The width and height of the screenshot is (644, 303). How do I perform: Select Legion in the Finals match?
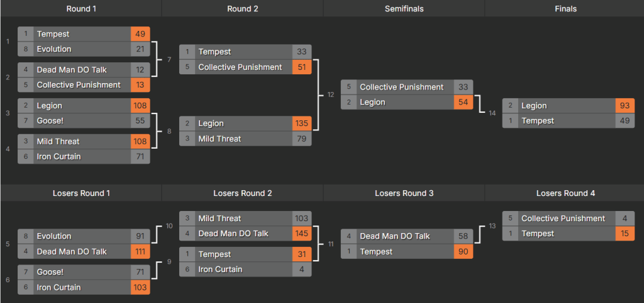point(534,106)
